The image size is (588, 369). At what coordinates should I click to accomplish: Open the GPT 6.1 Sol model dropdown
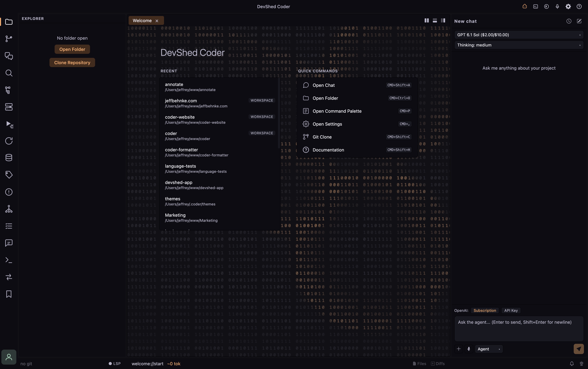[519, 35]
